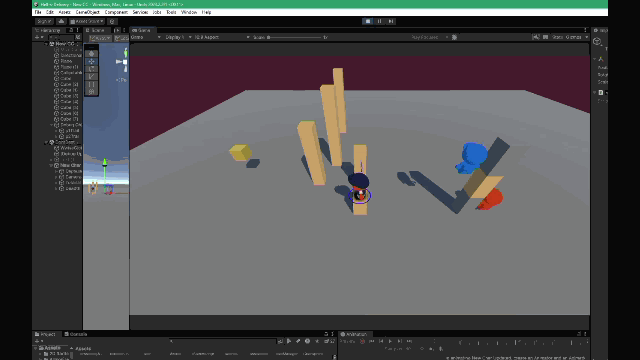Select the Move tool in Scene overlay
Image resolution: width=640 pixels, height=360 pixels.
(x=91, y=61)
